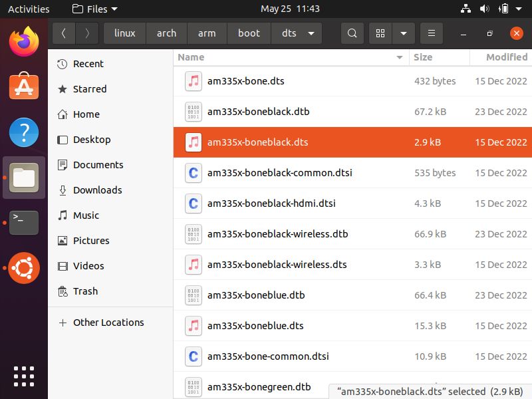This screenshot has height=399, width=532.
Task: Select file am335x-boneblack-common.dtsi
Action: 352,173
